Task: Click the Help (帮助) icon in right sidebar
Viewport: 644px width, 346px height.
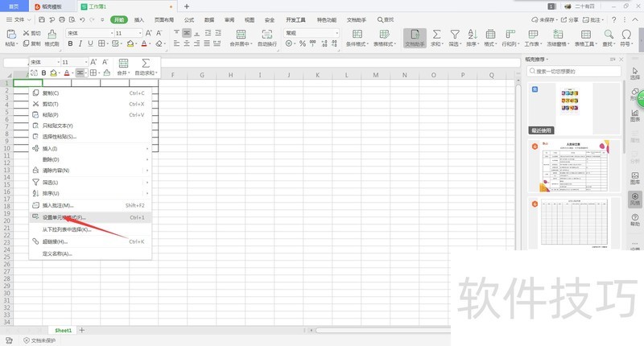Action: point(635,219)
